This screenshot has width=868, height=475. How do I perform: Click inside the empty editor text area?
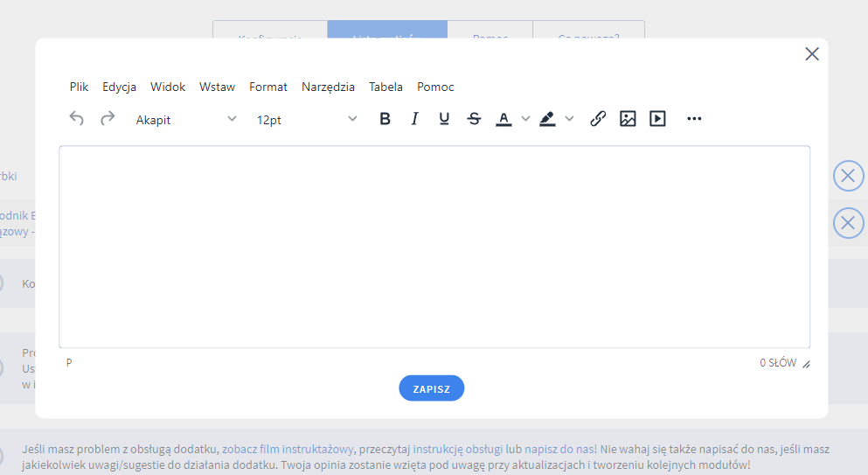[434, 247]
